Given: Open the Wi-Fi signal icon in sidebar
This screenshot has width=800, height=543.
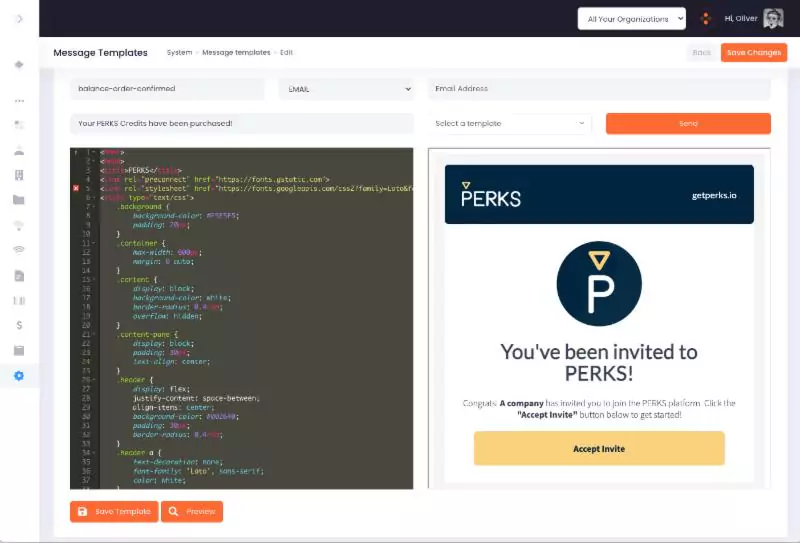Looking at the screenshot, I should point(19,225).
